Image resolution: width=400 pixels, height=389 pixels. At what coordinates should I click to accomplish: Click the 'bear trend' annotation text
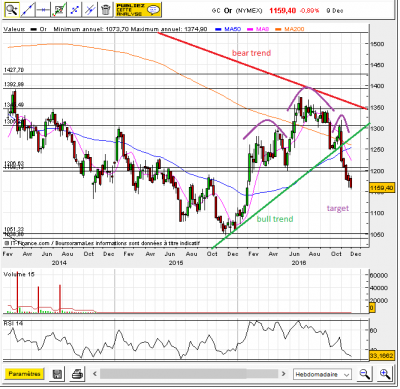[252, 53]
